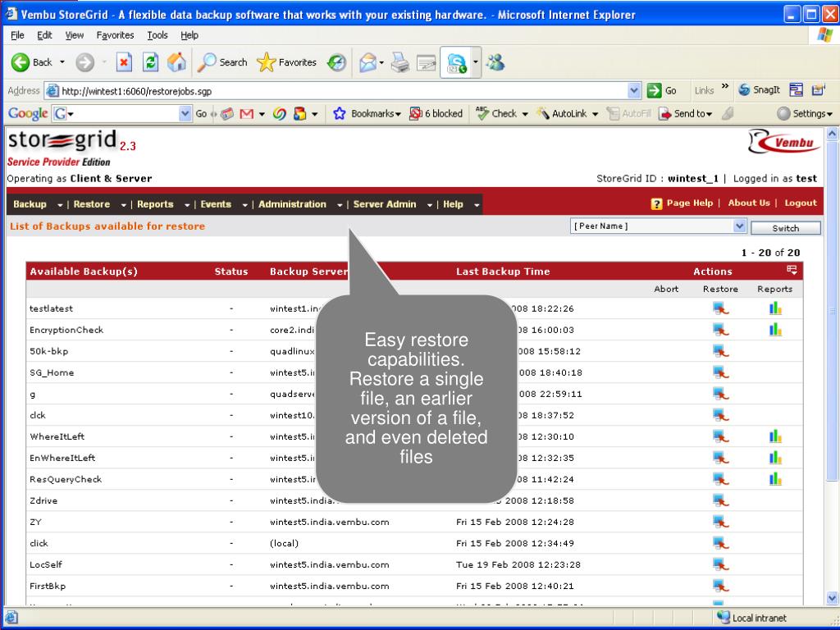Open the Favorites menu
Screen dimensions: 840x630
tap(115, 35)
